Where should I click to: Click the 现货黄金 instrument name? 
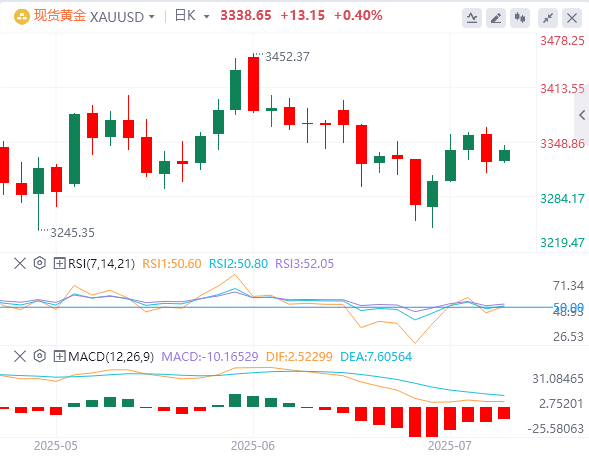pyautogui.click(x=60, y=16)
